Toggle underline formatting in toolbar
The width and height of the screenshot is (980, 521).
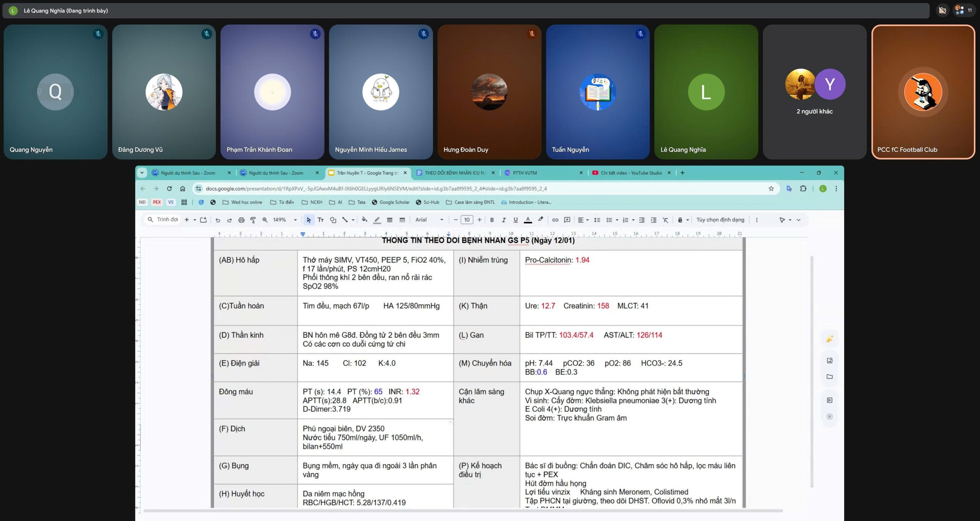516,220
